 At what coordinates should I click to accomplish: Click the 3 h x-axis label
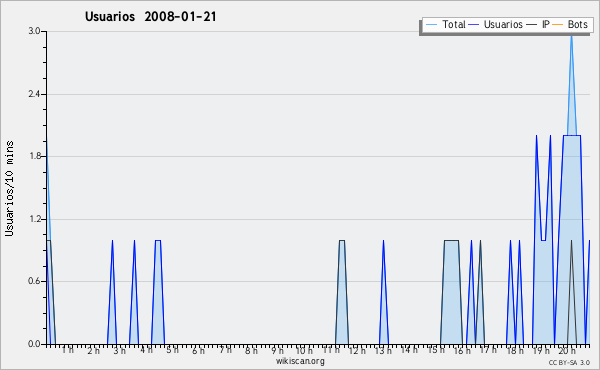pyautogui.click(x=119, y=350)
